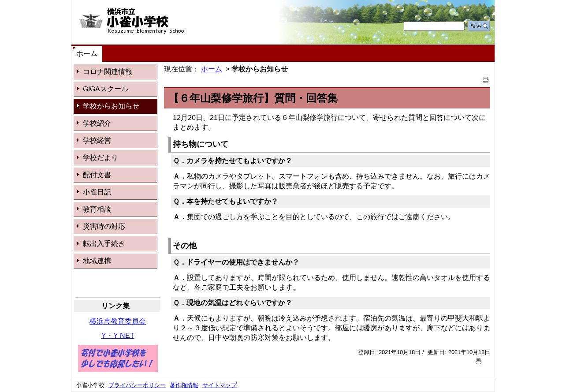The width and height of the screenshot is (566, 392).
Task: Follow the ホーム breadcrumb link
Action: pos(212,69)
